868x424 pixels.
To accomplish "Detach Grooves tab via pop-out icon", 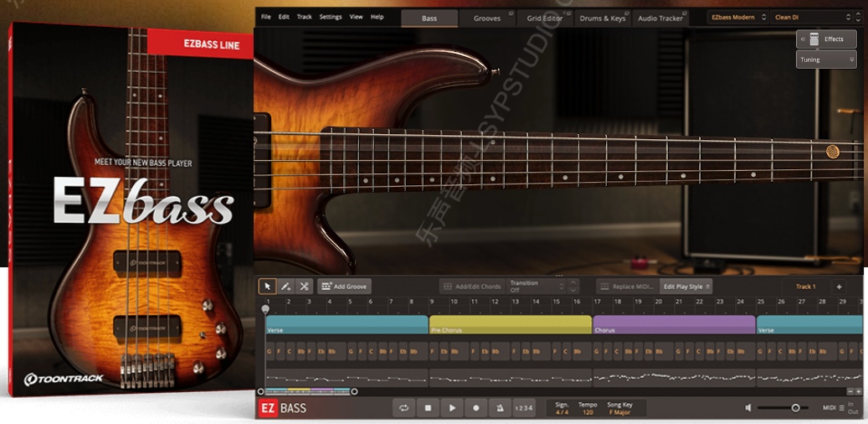I will tap(510, 15).
